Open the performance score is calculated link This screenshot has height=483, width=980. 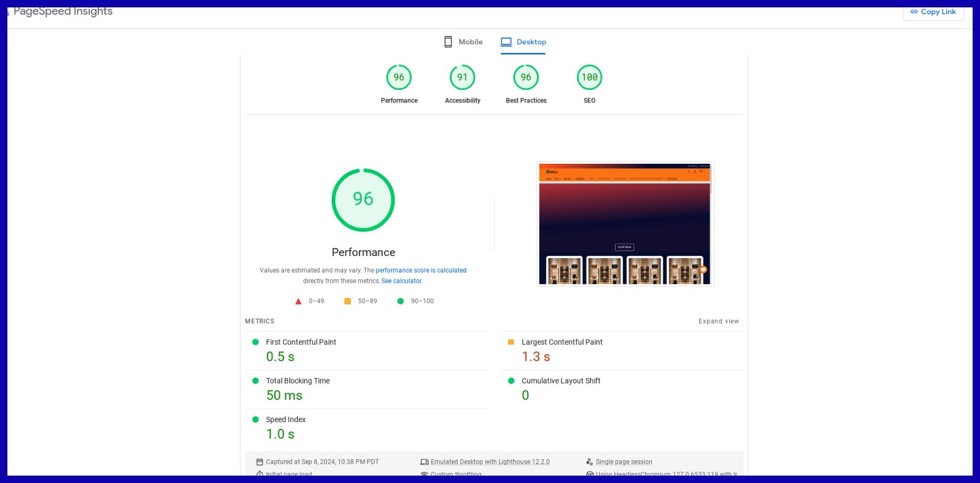[421, 270]
